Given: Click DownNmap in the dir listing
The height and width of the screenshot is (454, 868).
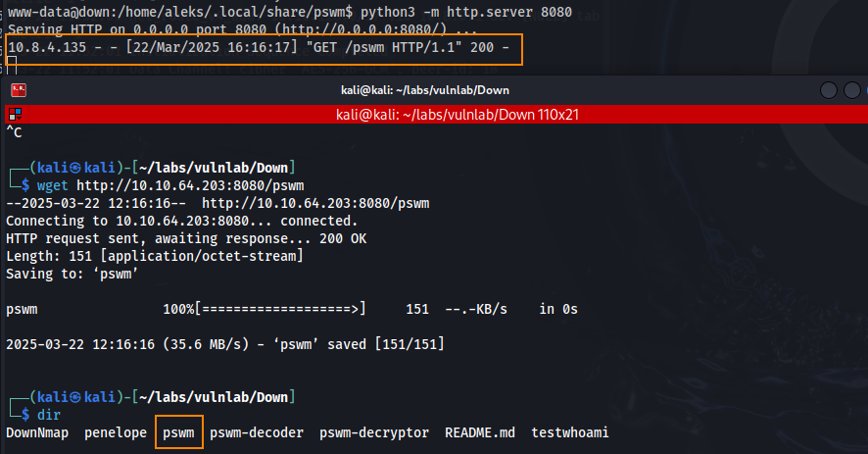Looking at the screenshot, I should 37,432.
